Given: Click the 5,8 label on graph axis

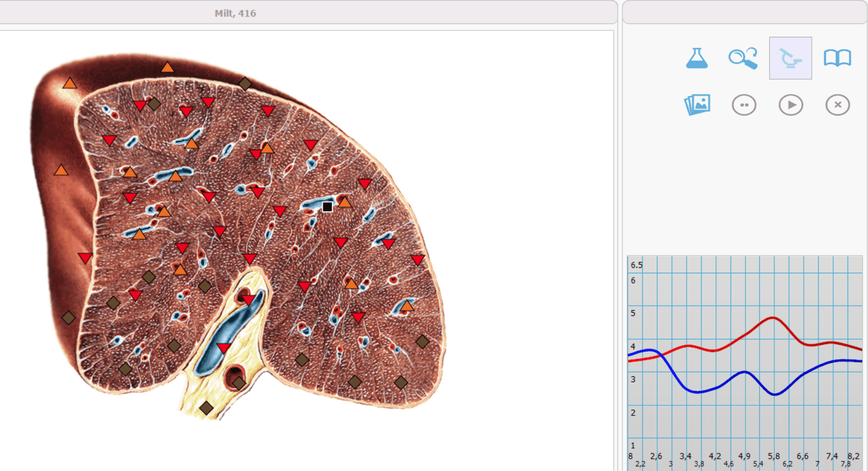Looking at the screenshot, I should click(774, 456).
